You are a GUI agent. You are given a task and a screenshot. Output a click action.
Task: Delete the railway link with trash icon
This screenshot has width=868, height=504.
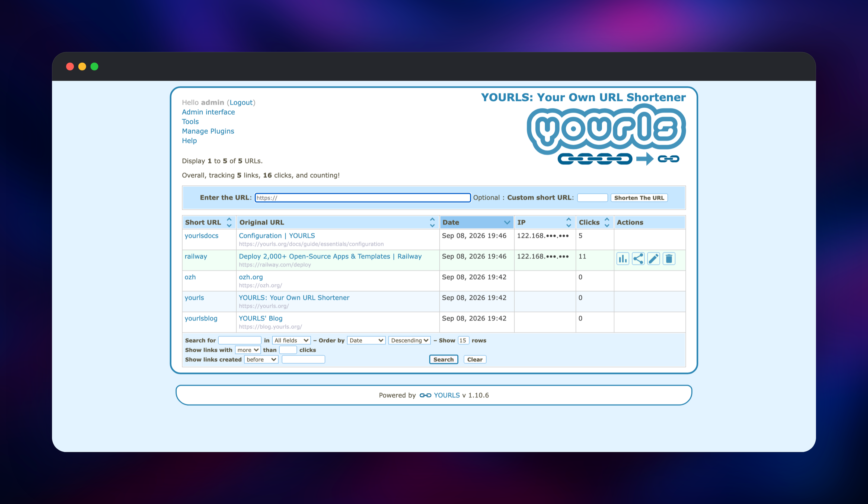point(669,259)
